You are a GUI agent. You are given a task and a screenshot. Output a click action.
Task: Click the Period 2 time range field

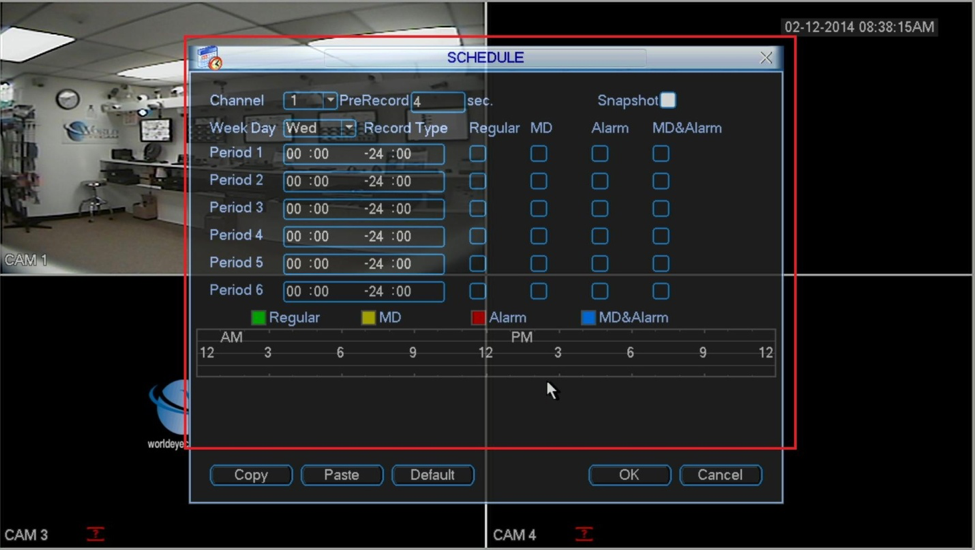click(364, 181)
